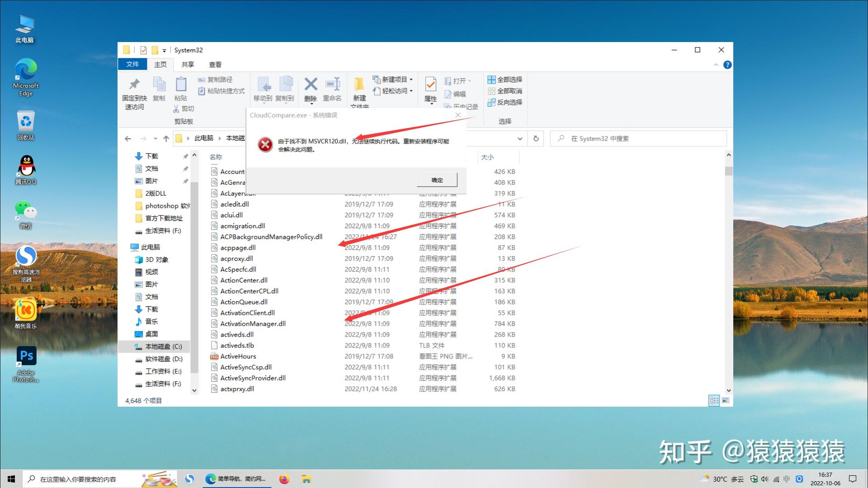868x488 pixels.
Task: Select 3D Objects in navigation tree
Action: (152, 260)
